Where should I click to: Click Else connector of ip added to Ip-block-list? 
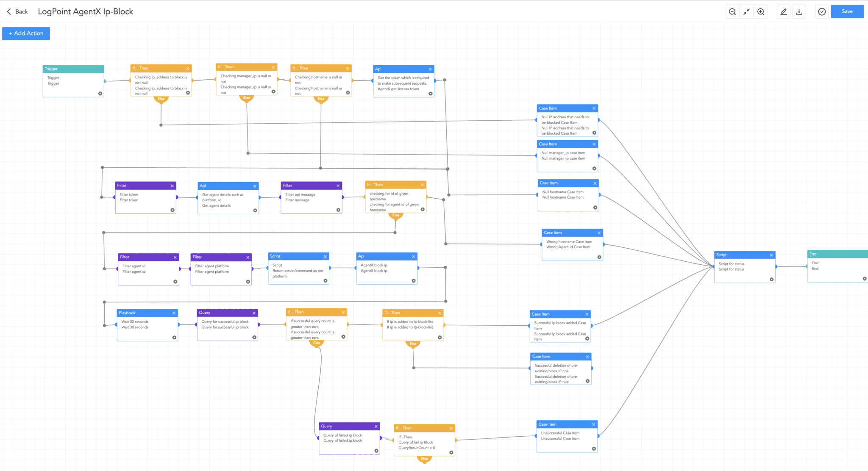[413, 344]
